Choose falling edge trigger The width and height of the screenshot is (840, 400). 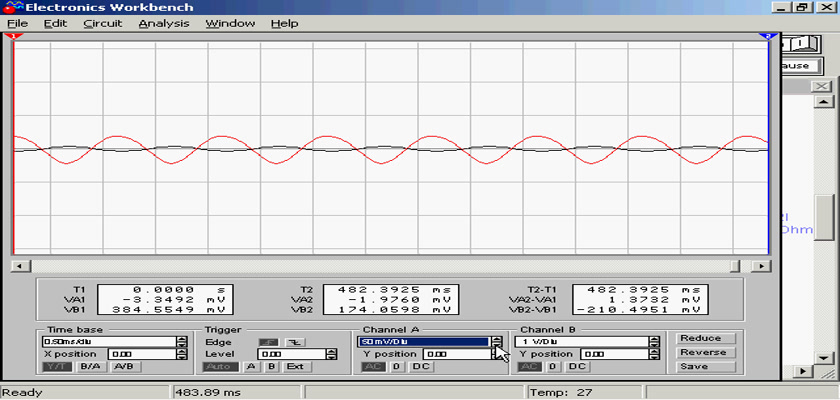tap(294, 342)
